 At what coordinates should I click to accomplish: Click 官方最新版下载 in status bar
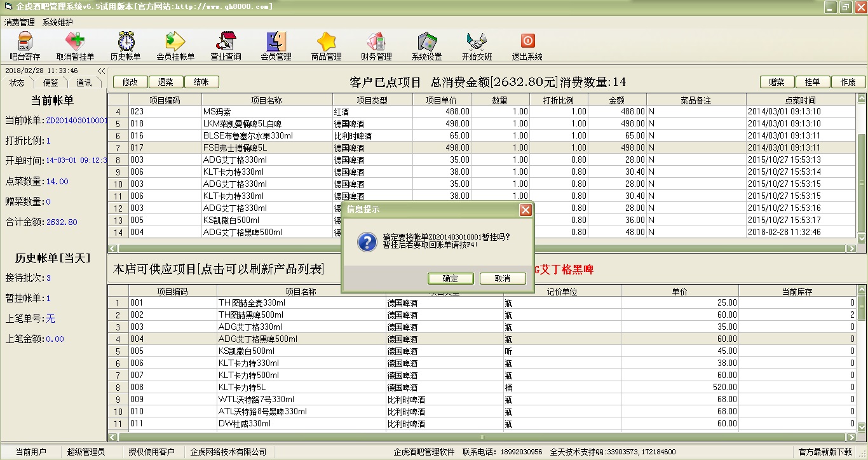point(825,452)
